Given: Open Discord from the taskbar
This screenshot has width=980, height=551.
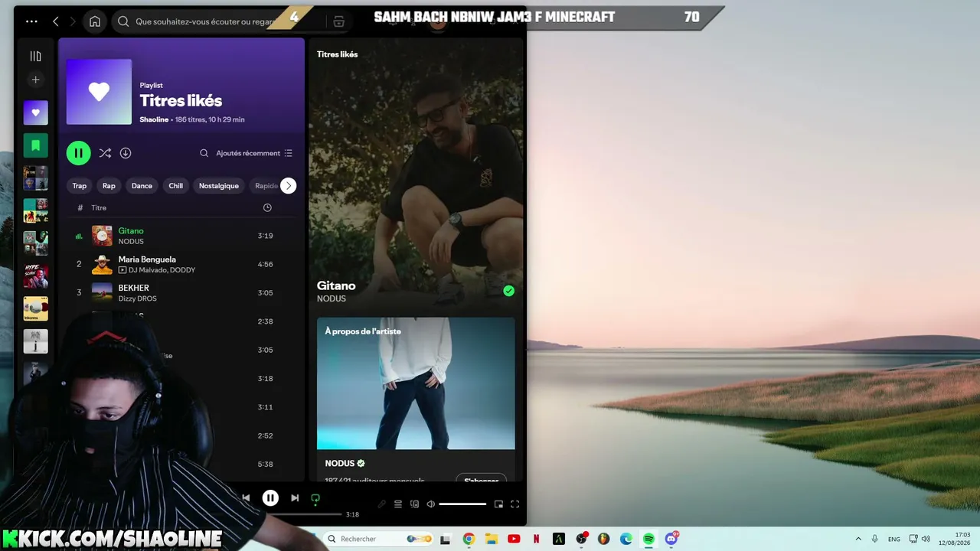Looking at the screenshot, I should pyautogui.click(x=671, y=539).
